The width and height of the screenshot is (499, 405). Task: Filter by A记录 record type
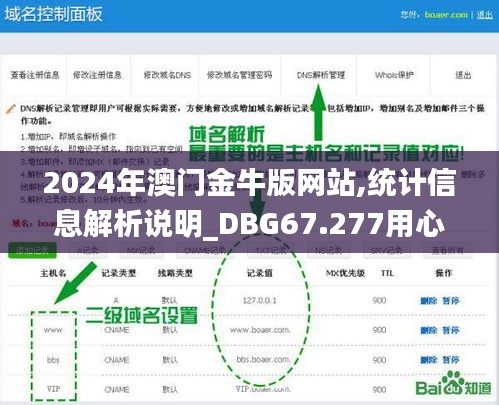(88, 250)
